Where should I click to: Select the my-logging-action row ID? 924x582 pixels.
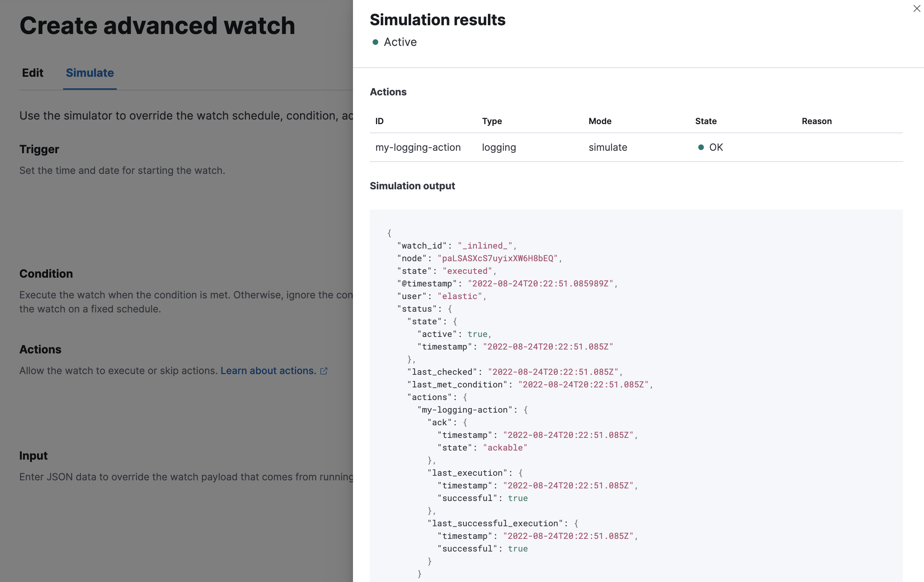(418, 147)
